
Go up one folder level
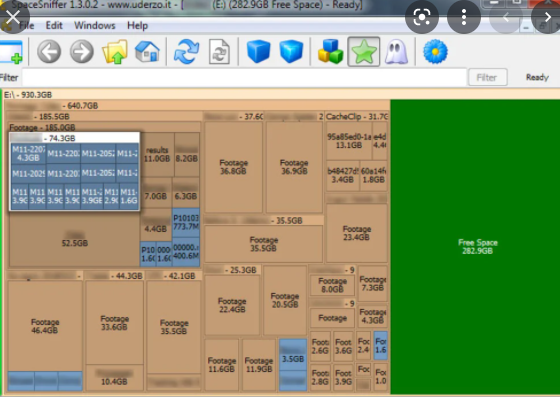click(115, 52)
